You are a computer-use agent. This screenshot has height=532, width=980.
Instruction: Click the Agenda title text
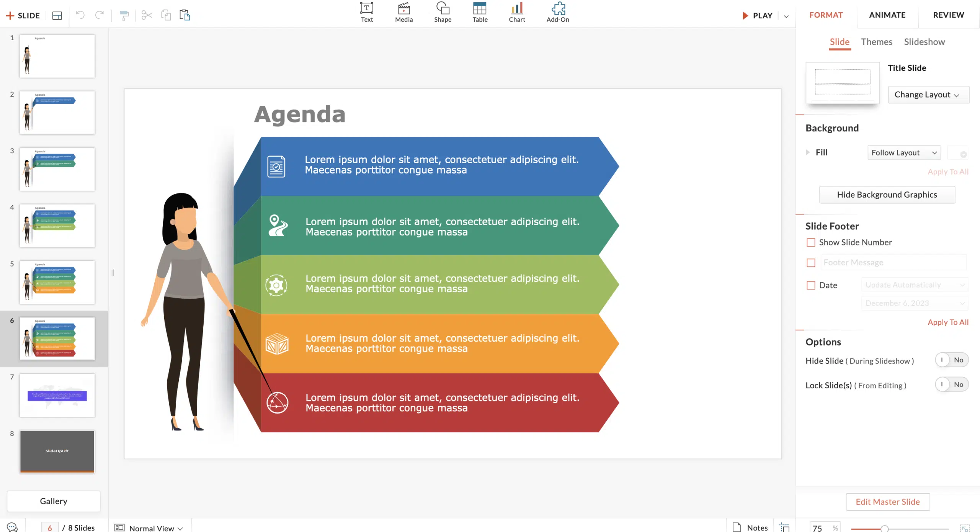tap(300, 114)
